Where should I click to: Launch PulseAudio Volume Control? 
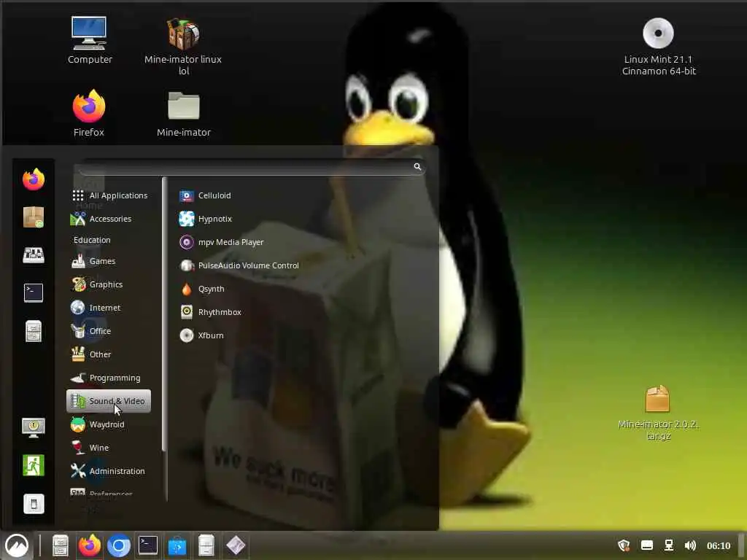click(x=239, y=265)
